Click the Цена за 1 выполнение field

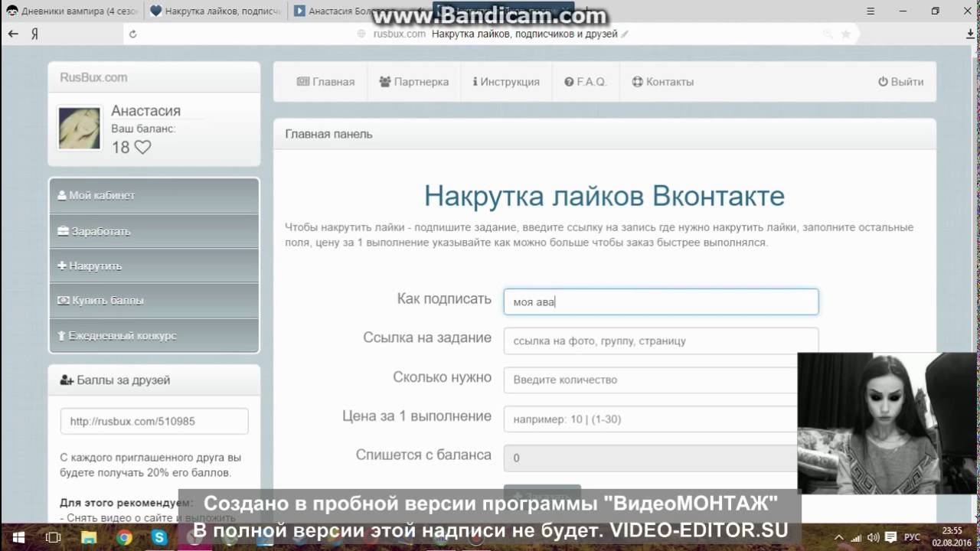[x=651, y=419]
